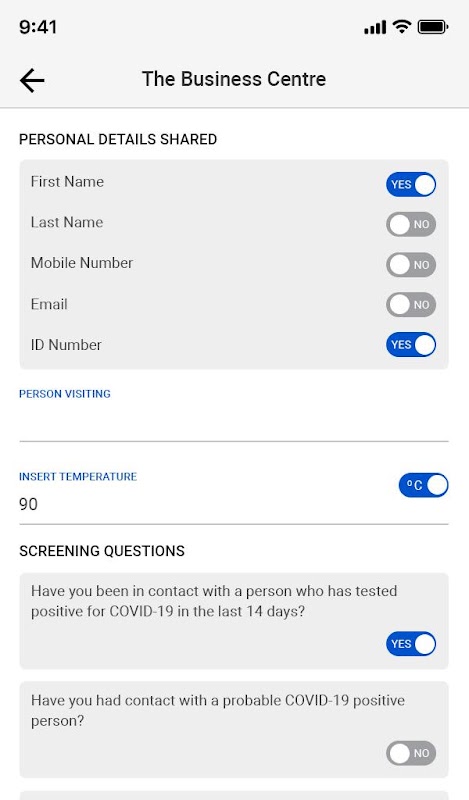The width and height of the screenshot is (469, 800).
Task: Turn off the First Name sharing toggle
Action: (411, 184)
